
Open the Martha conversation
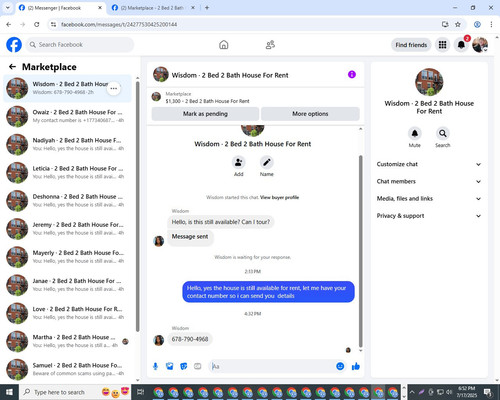(68, 341)
